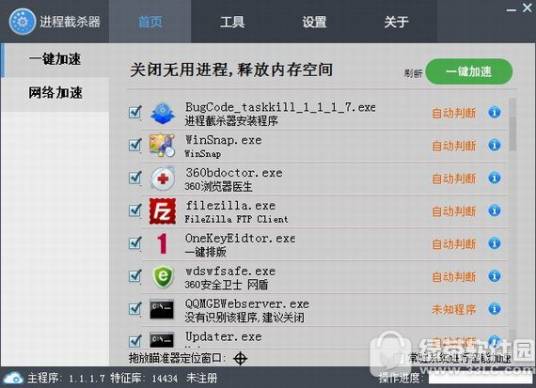
Task: Open info for BugCode_taskkill_1_1_1_7.exe
Action: 494,112
